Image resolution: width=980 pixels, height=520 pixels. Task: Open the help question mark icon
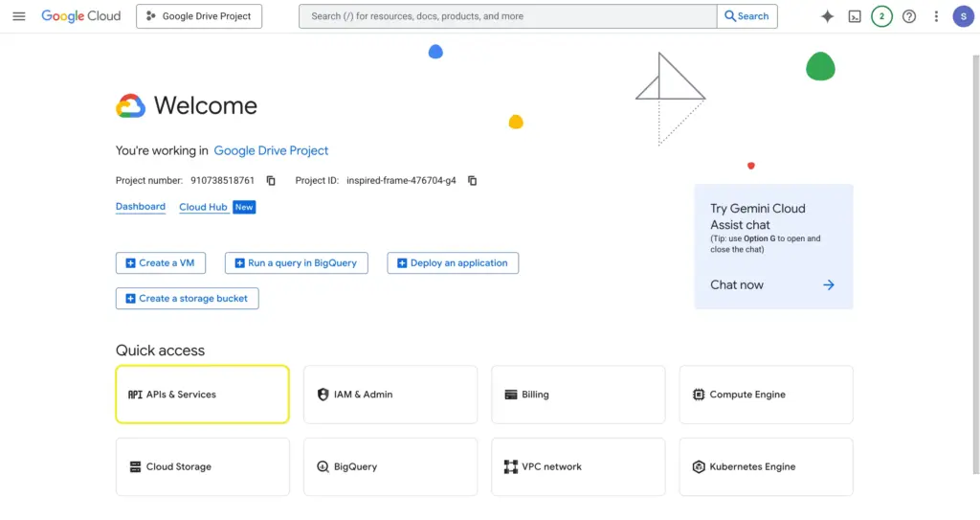[909, 17]
